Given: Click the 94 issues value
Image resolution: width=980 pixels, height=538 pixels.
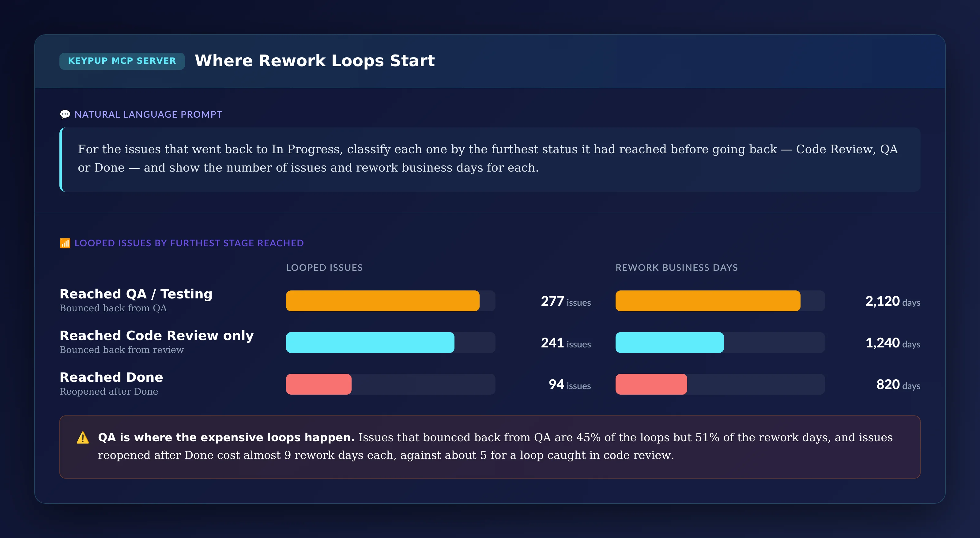Looking at the screenshot, I should coord(570,385).
